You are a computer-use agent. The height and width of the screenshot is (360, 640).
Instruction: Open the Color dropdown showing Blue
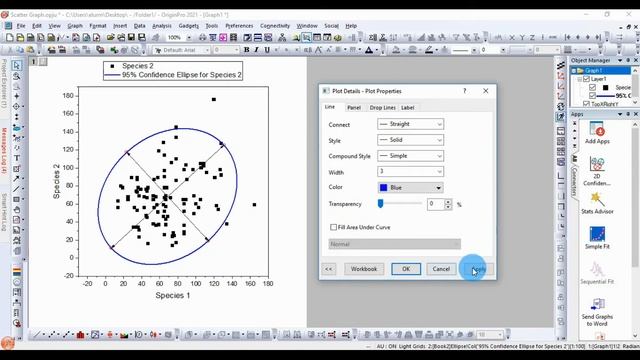411,188
